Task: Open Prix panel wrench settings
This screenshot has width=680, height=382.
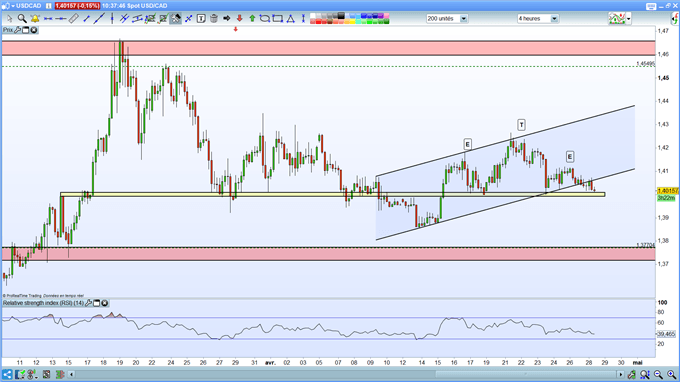Action: click(x=18, y=30)
